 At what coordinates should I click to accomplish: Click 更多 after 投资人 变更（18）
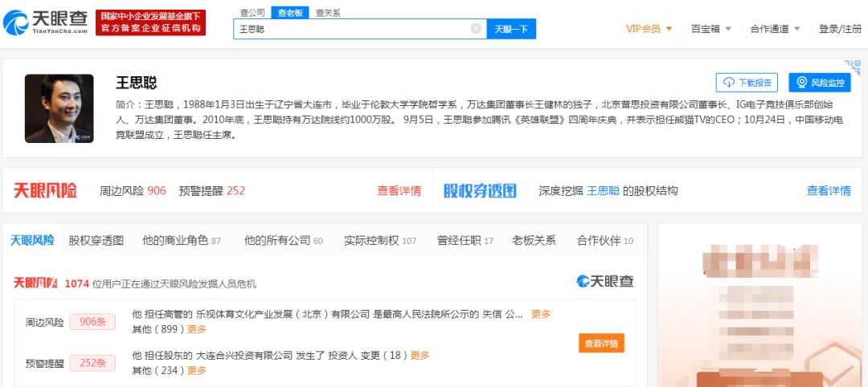[420, 355]
